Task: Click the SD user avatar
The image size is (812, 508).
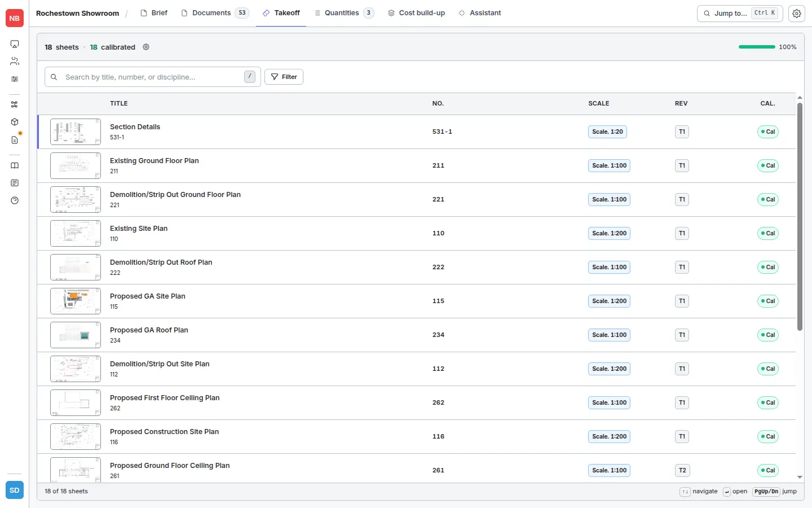Action: click(15, 490)
